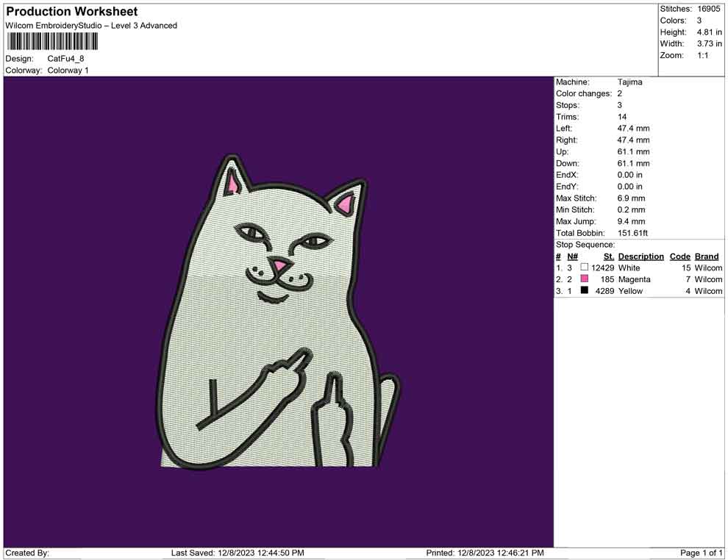Click the St. column header
Viewport: 728px width, 560px height.
coord(608,256)
